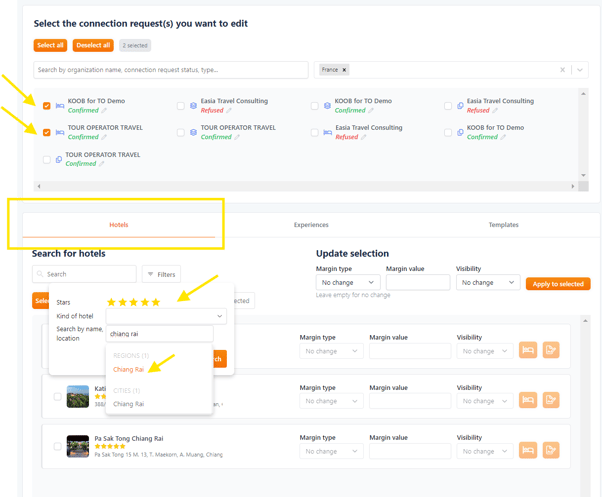The height and width of the screenshot is (497, 602).
Task: Click the edit note icon in first hotel row
Action: 551,351
